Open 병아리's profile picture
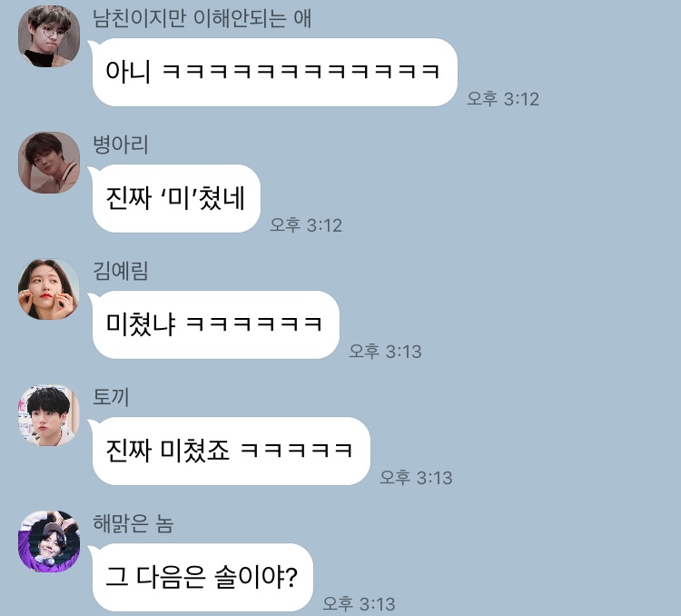Image resolution: width=681 pixels, height=616 pixels. [49, 163]
